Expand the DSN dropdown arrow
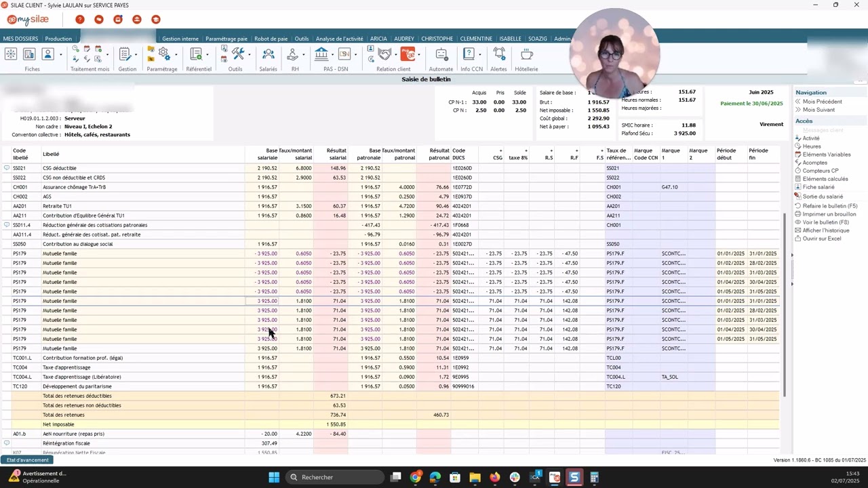Screen dimensions: 868x488 coord(355,55)
